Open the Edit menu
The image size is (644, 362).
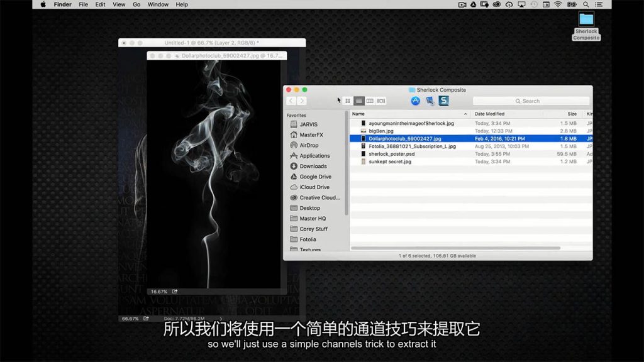(x=100, y=4)
